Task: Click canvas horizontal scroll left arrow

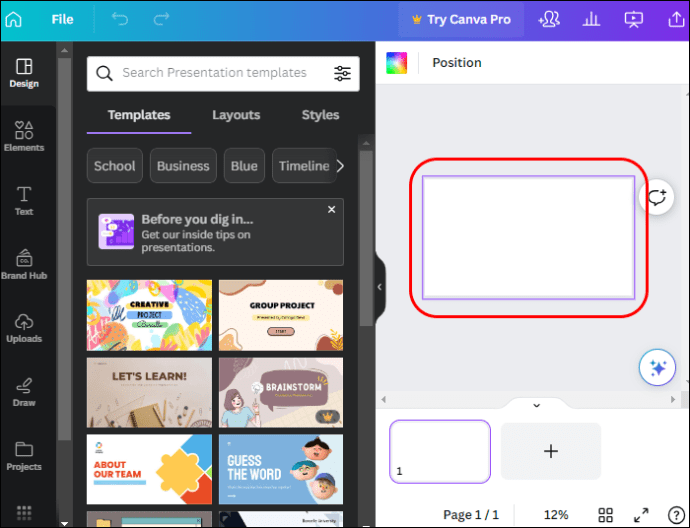Action: (x=384, y=400)
